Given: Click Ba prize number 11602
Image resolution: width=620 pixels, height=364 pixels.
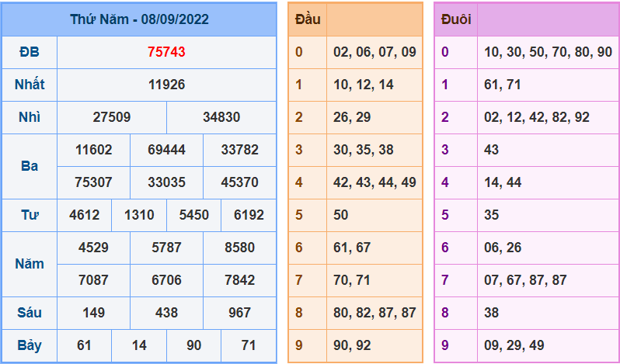Looking at the screenshot, I should coord(93,150).
